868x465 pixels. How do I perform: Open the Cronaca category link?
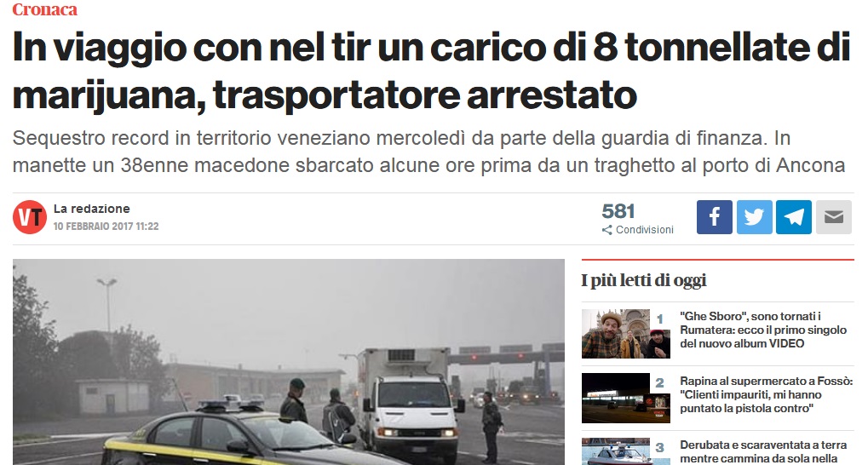click(x=45, y=9)
